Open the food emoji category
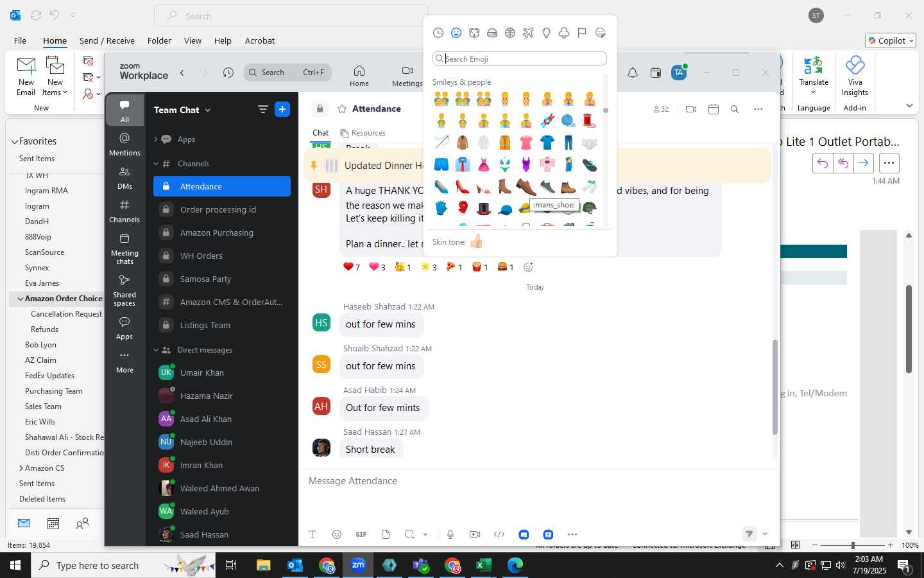The image size is (924, 578). point(492,33)
